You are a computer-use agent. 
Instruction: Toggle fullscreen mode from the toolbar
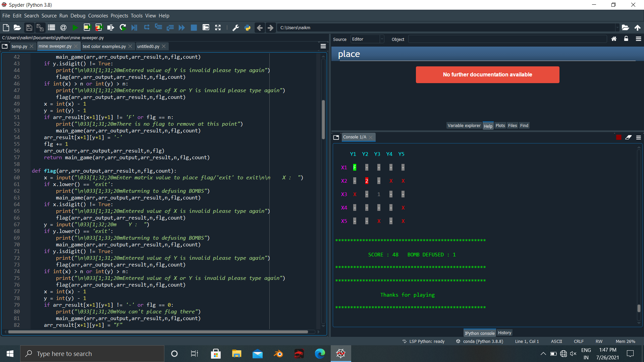218,27
